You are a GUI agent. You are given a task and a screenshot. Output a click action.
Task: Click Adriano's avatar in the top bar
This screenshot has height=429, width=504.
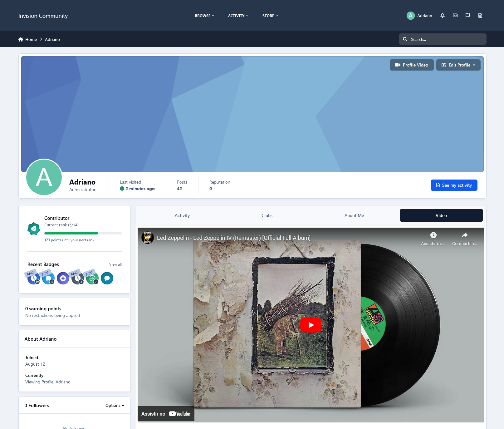point(411,16)
